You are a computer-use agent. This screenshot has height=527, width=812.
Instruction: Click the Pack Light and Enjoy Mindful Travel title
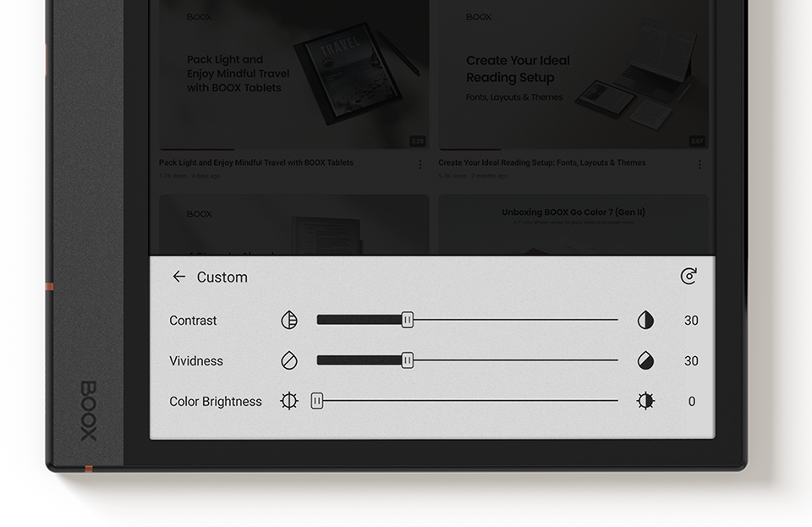point(256,162)
